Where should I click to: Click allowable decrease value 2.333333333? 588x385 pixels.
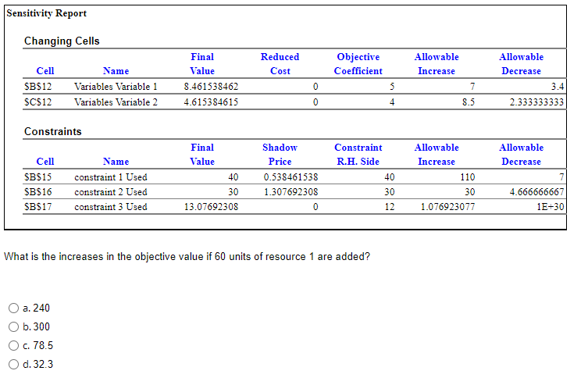[x=536, y=102]
